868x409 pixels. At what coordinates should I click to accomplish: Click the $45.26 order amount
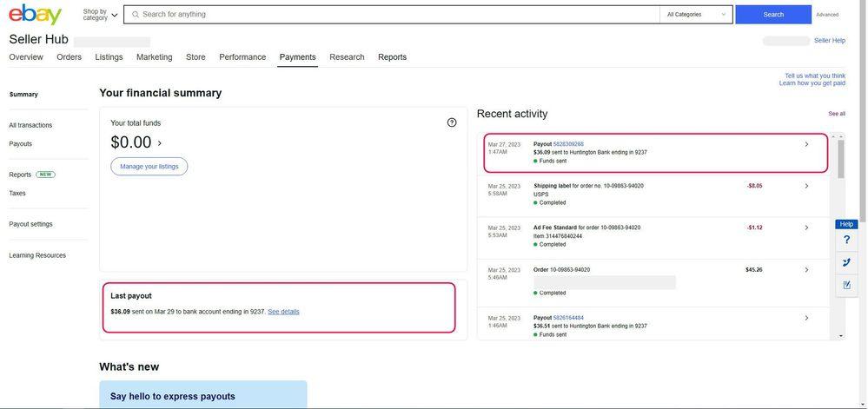coord(754,269)
